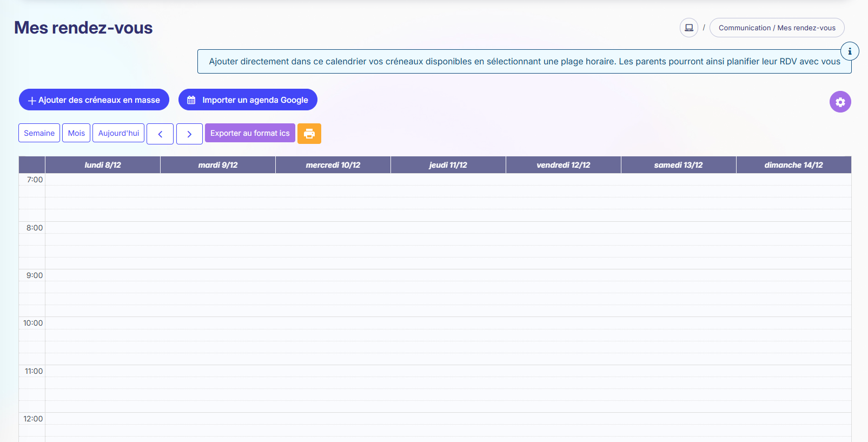This screenshot has height=442, width=868.
Task: Select the lundi 8/12 column header
Action: coord(103,165)
